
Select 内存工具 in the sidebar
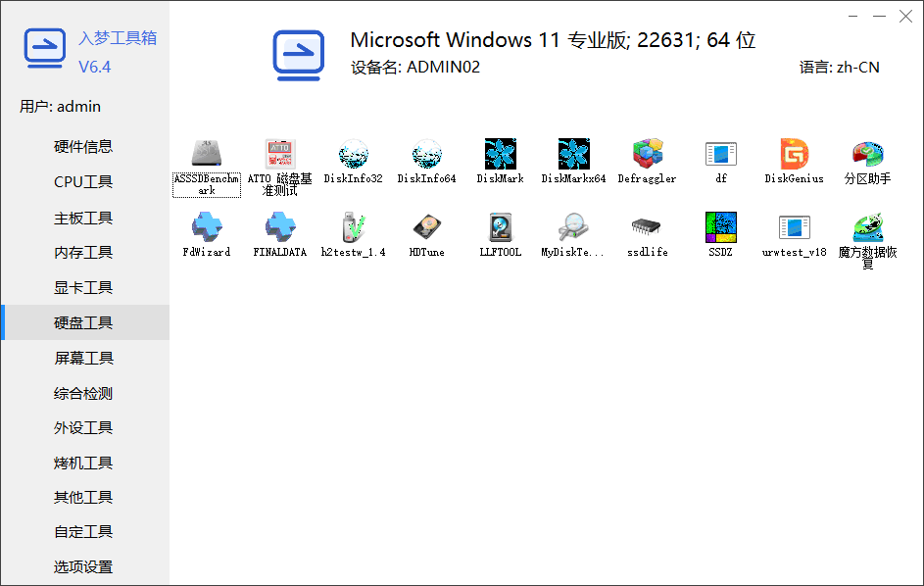click(x=83, y=252)
